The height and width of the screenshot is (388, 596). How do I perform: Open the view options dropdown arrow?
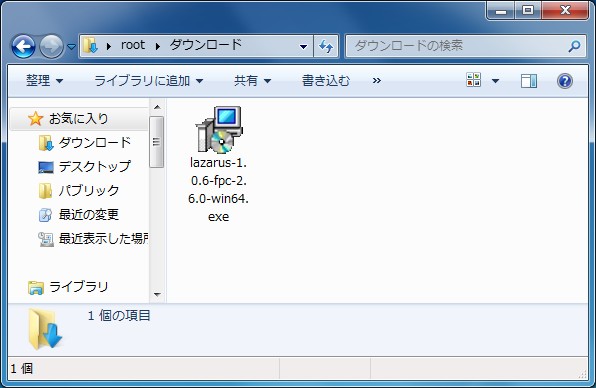click(x=495, y=81)
